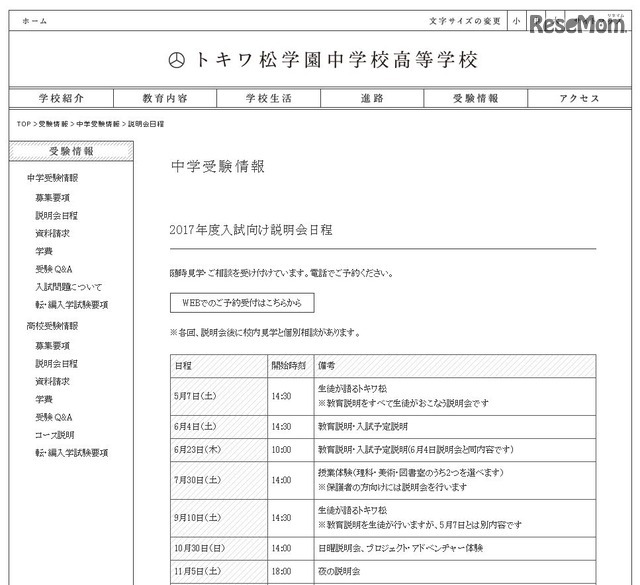Select the 11月5日(土) date cell
The height and width of the screenshot is (585, 640).
pos(219,572)
